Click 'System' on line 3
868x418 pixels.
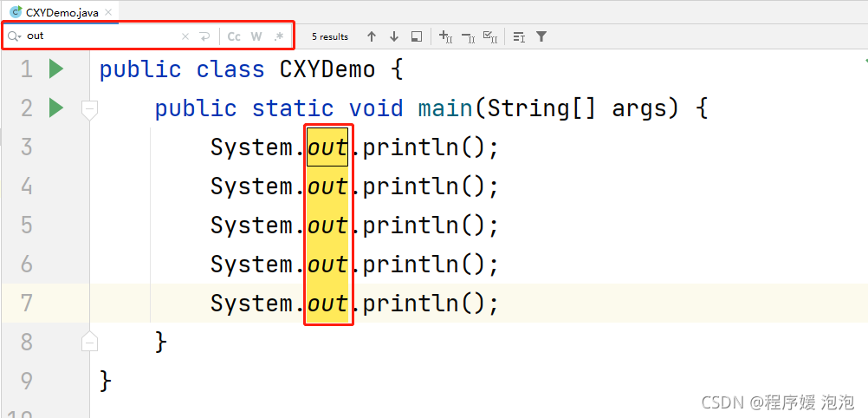coord(252,147)
